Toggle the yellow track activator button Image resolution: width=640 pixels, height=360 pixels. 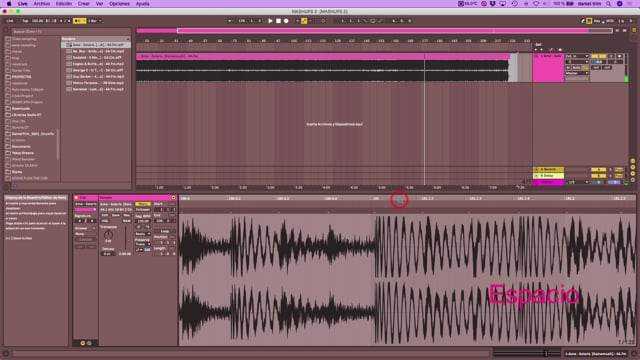[x=598, y=56]
